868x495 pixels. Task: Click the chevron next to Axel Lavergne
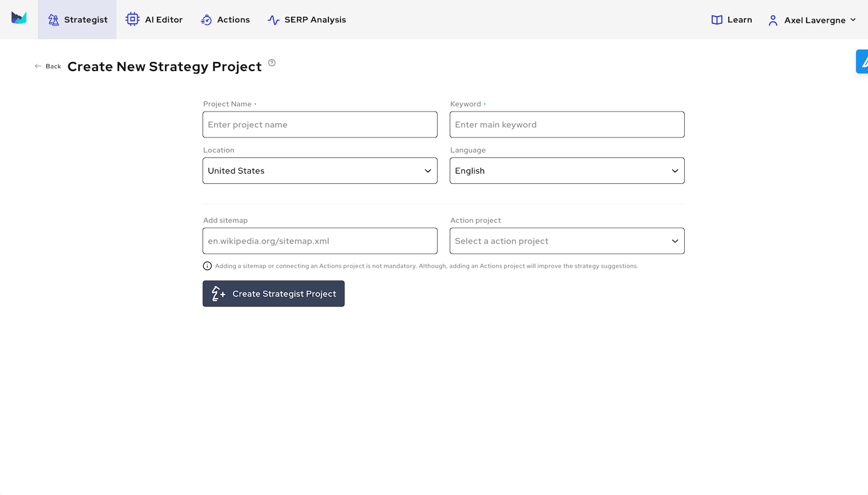click(x=853, y=20)
